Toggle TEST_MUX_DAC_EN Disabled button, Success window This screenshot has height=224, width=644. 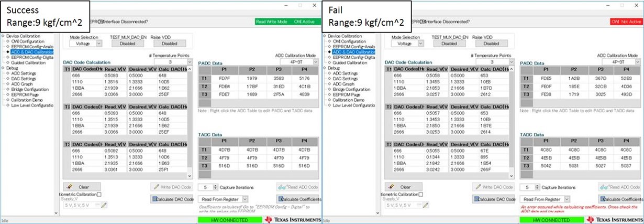(127, 44)
